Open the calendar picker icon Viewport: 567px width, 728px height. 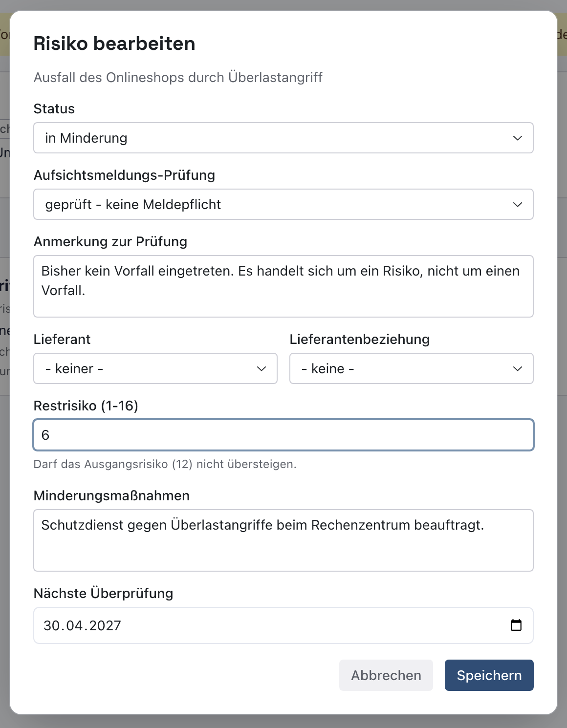click(516, 625)
